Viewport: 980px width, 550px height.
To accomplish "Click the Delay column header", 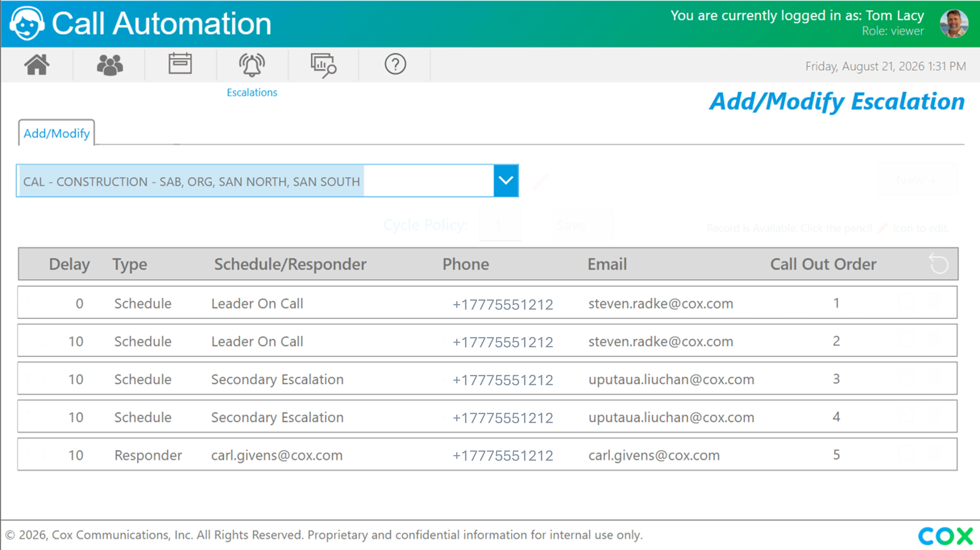I will 70,264.
